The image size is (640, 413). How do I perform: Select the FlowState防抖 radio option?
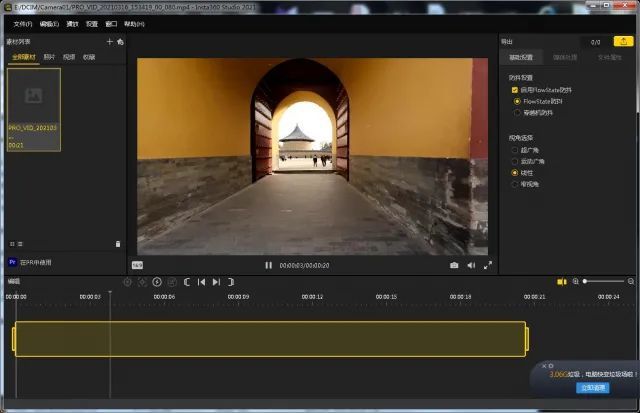pos(517,101)
